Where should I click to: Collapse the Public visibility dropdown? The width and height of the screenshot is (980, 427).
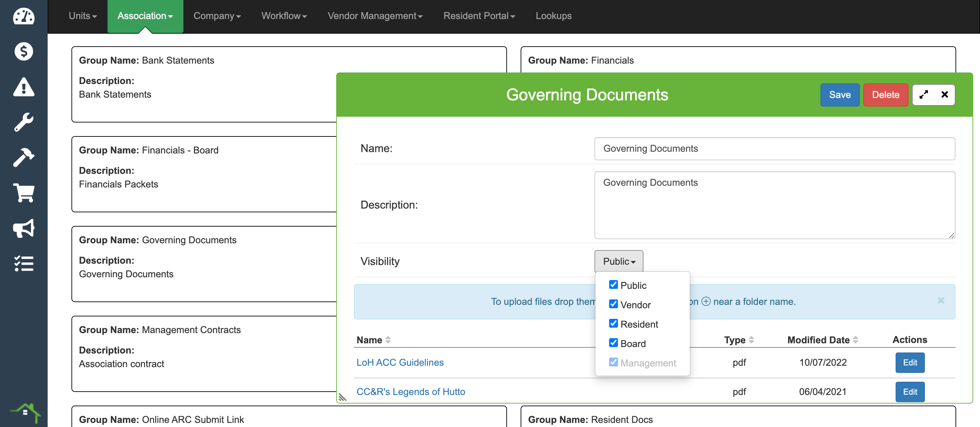click(619, 261)
